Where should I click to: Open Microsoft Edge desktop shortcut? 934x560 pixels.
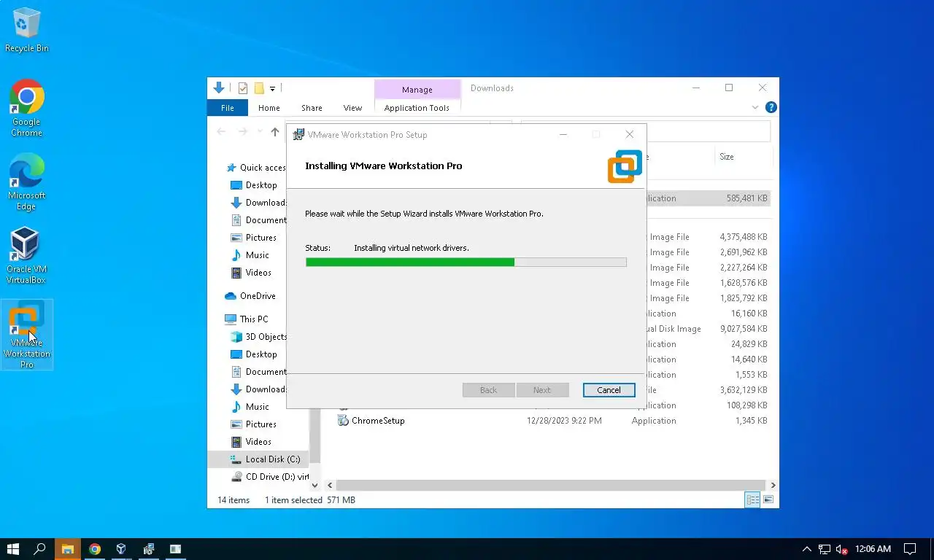pos(27,182)
